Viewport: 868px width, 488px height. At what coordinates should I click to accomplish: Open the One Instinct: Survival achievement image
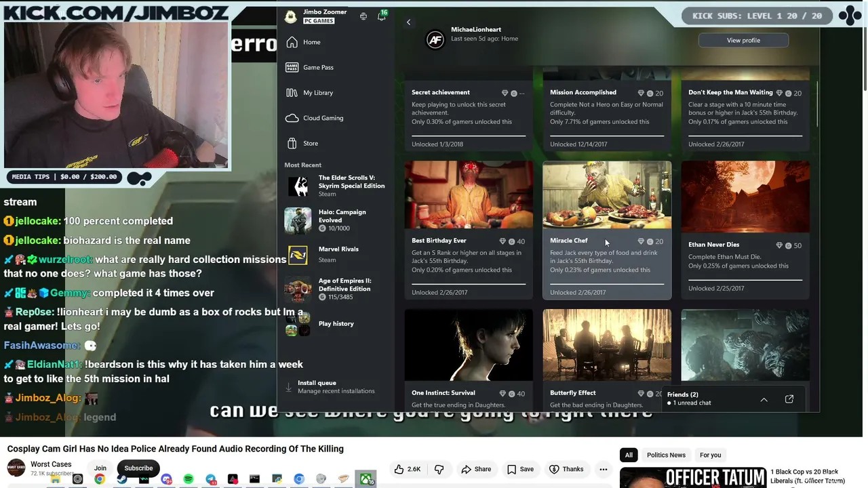point(469,346)
